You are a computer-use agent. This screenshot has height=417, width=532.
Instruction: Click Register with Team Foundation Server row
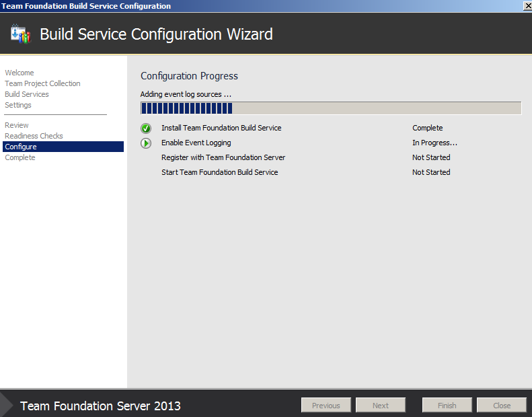click(x=223, y=157)
